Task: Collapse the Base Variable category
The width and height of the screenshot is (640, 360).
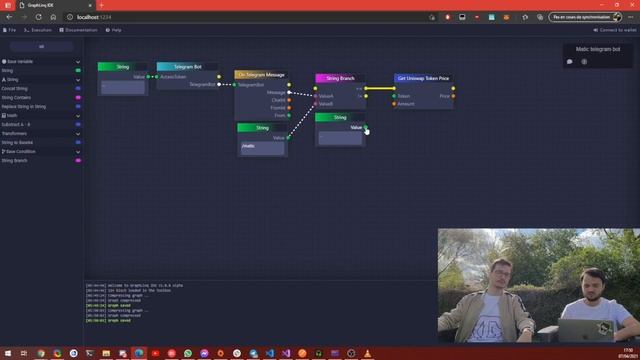Action: click(78, 62)
